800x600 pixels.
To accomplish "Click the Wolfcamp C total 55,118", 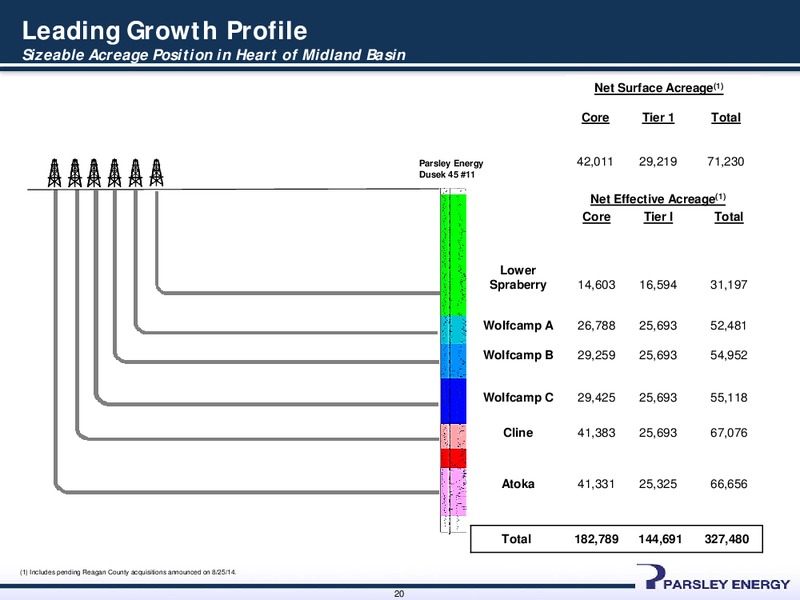I will point(729,397).
